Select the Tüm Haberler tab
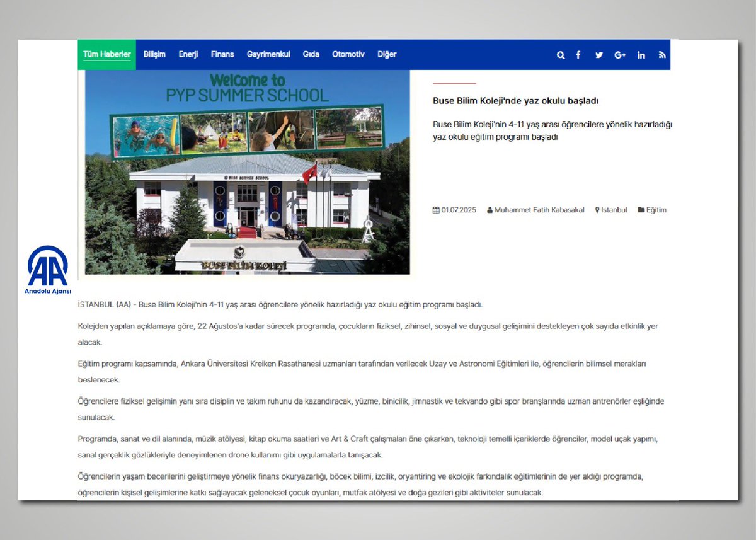 (107, 54)
